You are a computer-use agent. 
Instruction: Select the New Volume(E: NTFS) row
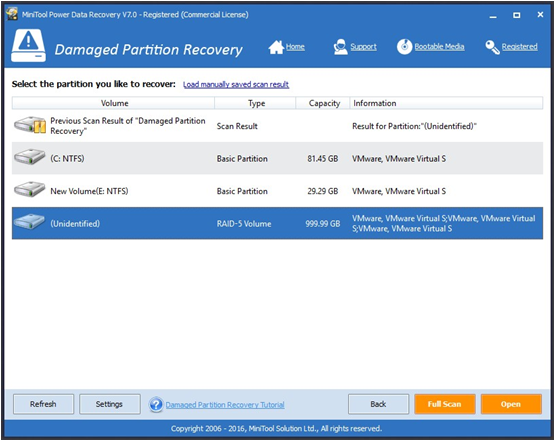tap(277, 191)
